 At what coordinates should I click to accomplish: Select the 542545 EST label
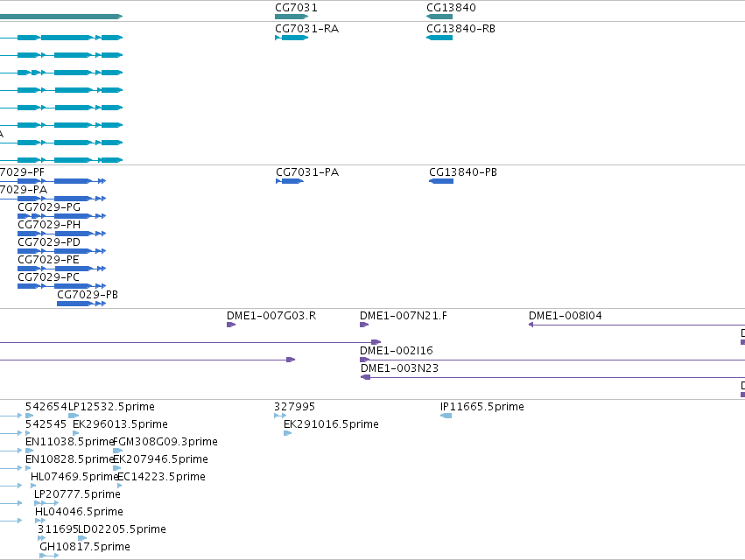[x=46, y=424]
